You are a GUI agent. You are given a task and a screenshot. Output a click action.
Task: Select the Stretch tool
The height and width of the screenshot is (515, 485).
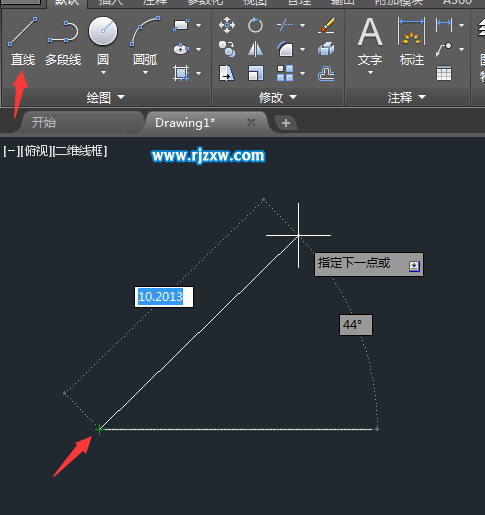227,73
